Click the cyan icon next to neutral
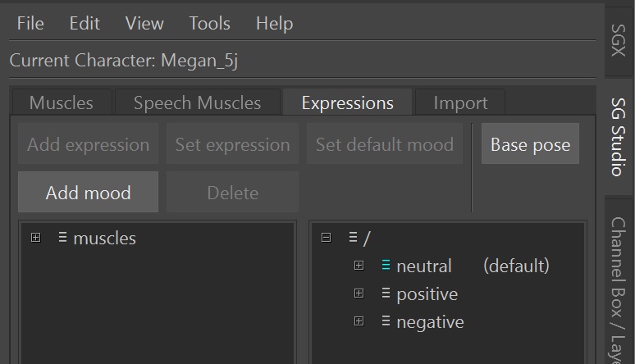 (386, 266)
